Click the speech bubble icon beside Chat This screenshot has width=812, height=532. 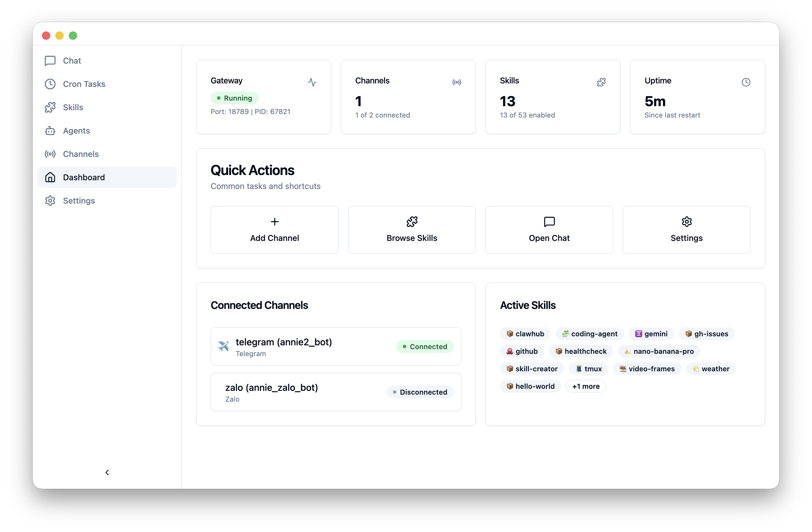pos(50,61)
